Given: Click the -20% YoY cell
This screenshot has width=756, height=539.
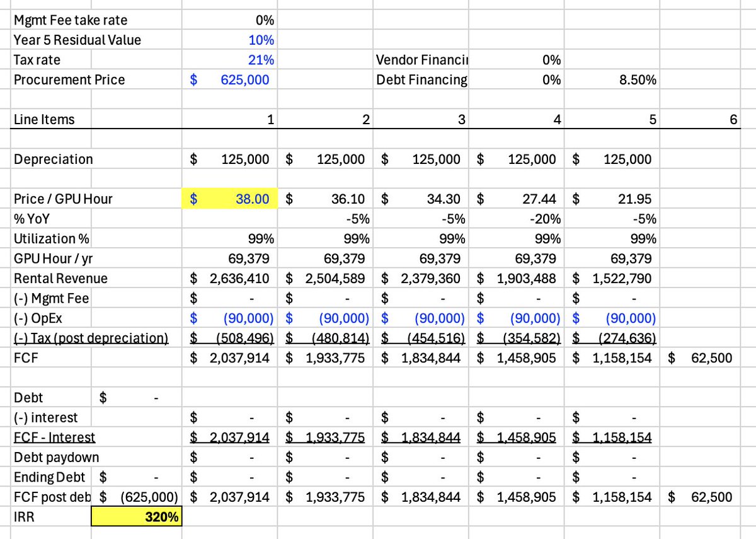Looking at the screenshot, I should click(x=517, y=219).
